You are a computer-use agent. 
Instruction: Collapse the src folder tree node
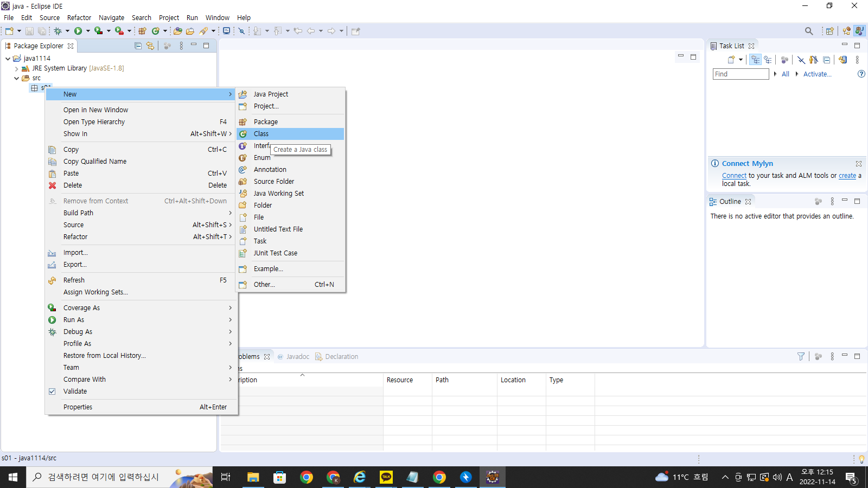(17, 79)
